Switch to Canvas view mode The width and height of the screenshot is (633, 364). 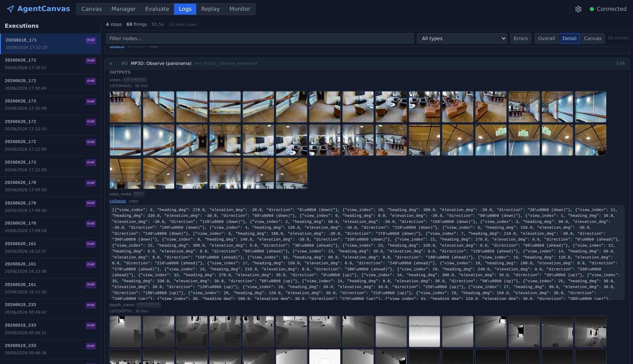pyautogui.click(x=593, y=38)
